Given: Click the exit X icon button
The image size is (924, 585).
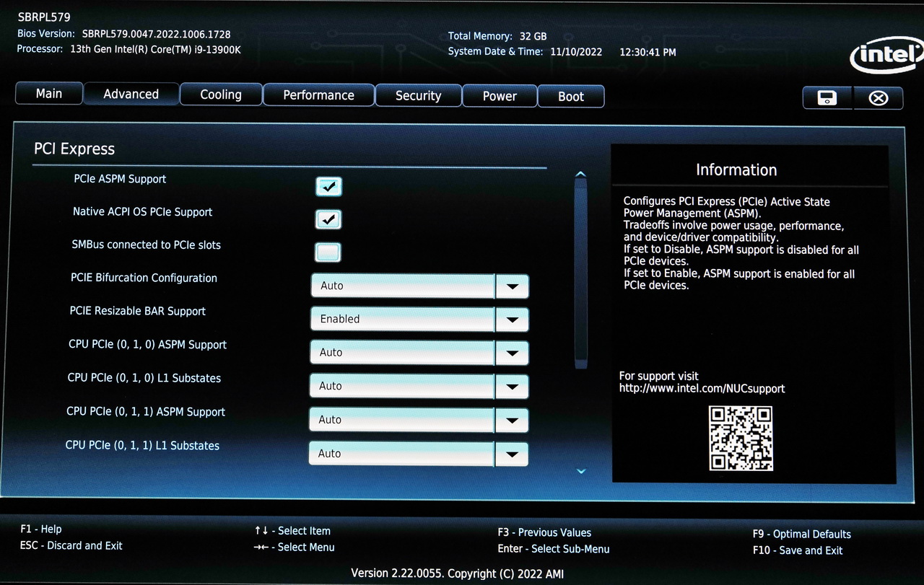Looking at the screenshot, I should (878, 98).
